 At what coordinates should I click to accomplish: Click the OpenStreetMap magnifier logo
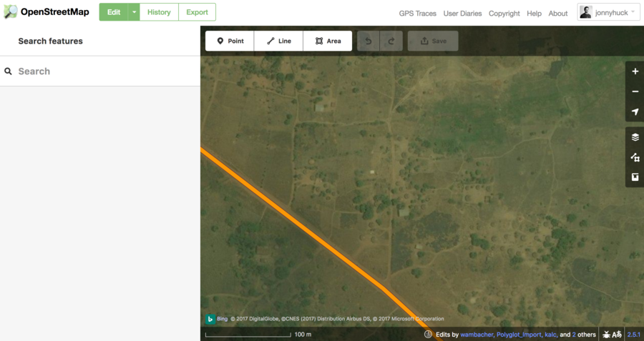[11, 12]
